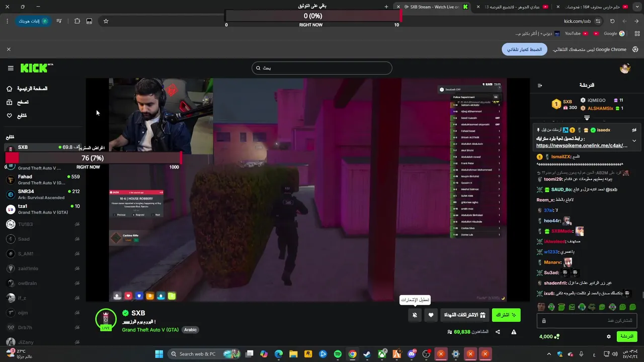The width and height of the screenshot is (644, 362).
Task: Select SNR34 channel in followed list
Action: [x=43, y=194]
